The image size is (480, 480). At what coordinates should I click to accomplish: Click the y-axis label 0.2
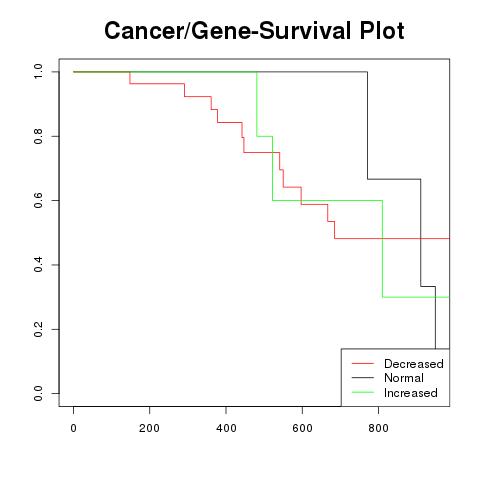click(x=38, y=329)
